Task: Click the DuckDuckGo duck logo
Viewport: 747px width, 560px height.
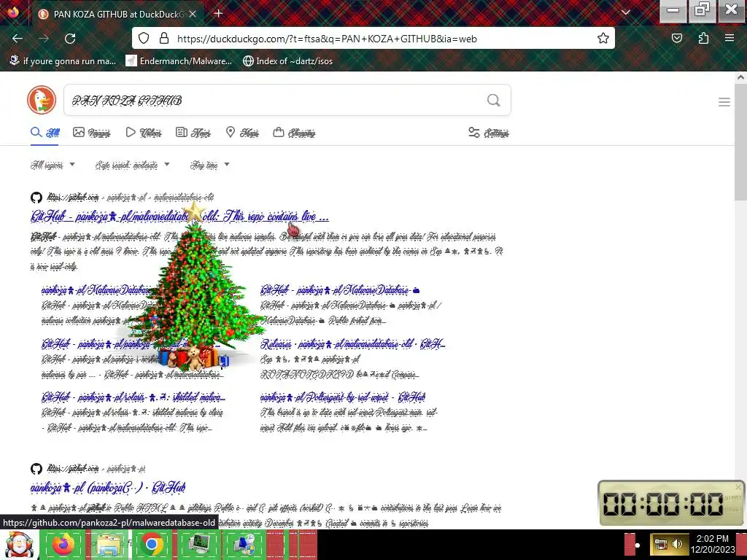Action: pos(42,100)
